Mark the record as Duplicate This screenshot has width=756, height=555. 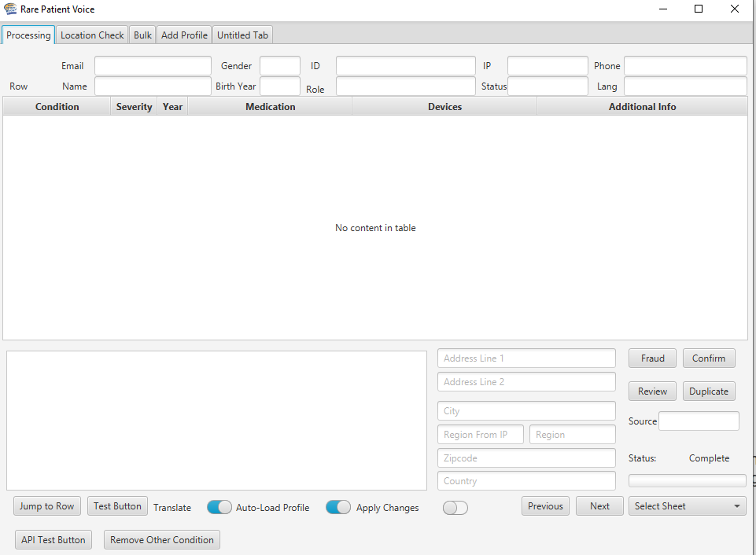(708, 391)
